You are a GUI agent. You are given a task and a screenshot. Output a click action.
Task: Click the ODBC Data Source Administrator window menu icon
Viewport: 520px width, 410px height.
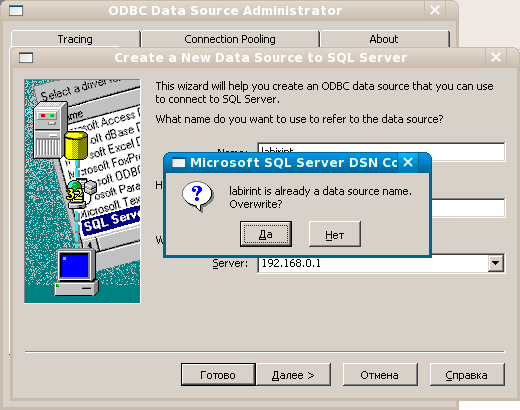click(16, 11)
